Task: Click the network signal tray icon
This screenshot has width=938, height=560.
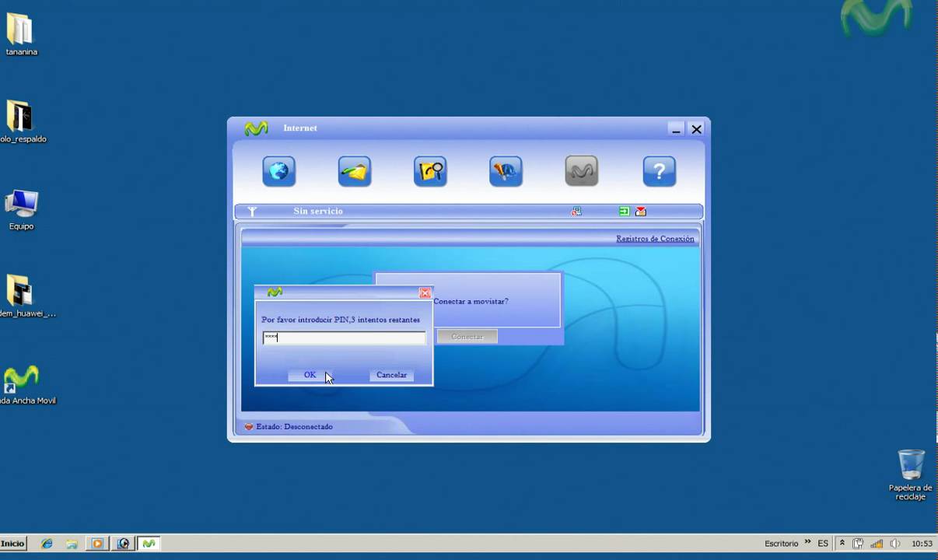Action: click(x=877, y=544)
